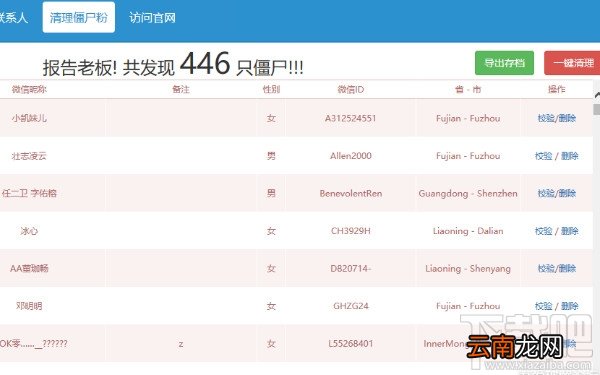This screenshot has width=600, height=375.
Task: Select nickname 任二卫 字佑榕
Action: coord(29,193)
